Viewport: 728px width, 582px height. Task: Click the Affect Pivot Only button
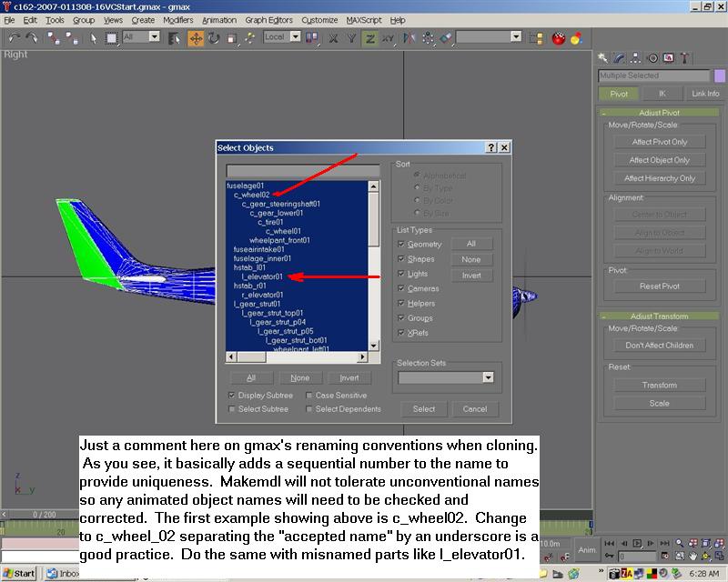(x=659, y=142)
